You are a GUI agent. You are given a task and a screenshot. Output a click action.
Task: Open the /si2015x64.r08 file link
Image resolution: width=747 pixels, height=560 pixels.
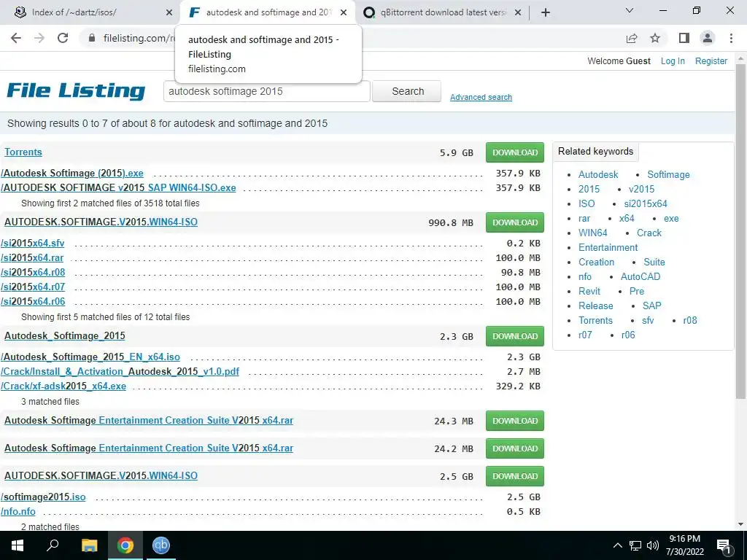click(x=33, y=273)
